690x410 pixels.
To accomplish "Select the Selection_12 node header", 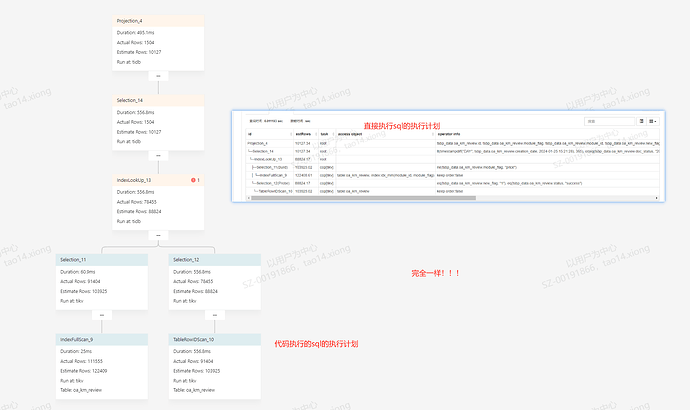I will pos(215,260).
